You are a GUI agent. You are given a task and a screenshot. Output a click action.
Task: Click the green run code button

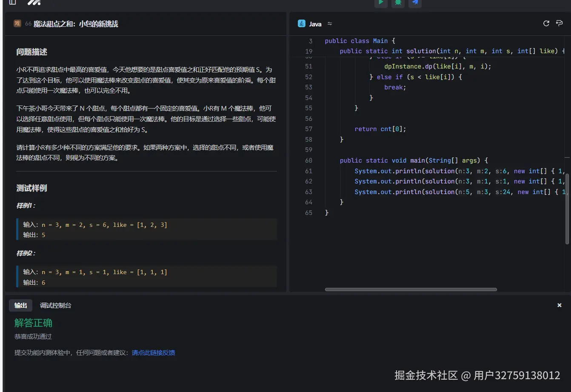pyautogui.click(x=381, y=3)
